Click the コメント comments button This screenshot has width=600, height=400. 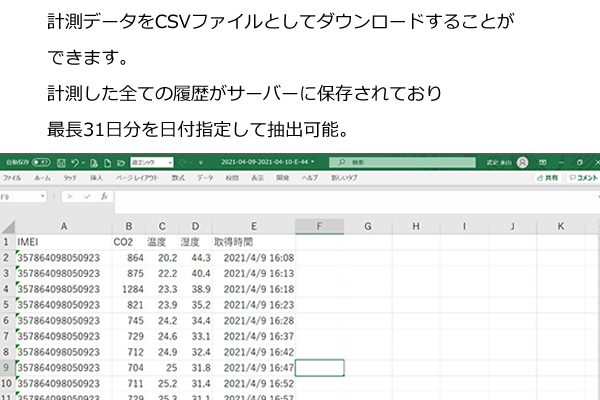pos(583,178)
